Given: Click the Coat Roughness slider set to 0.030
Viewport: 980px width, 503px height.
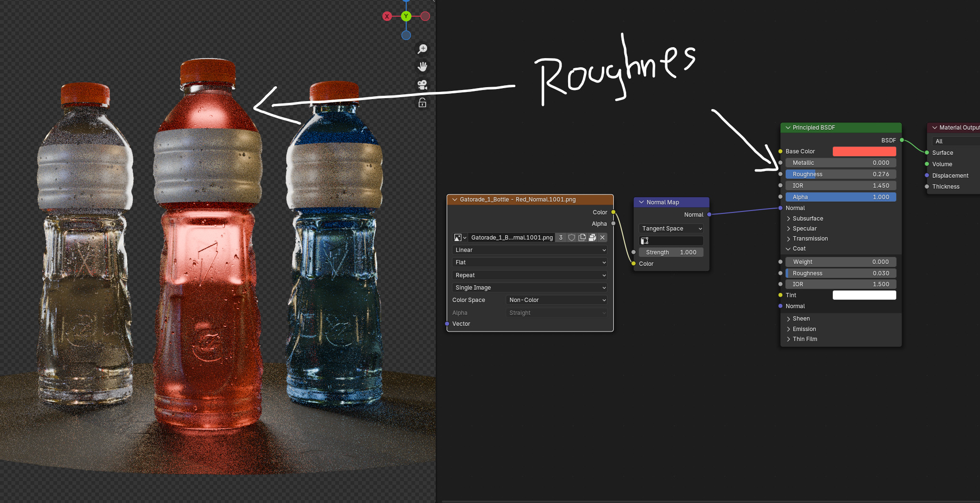Looking at the screenshot, I should click(x=841, y=273).
